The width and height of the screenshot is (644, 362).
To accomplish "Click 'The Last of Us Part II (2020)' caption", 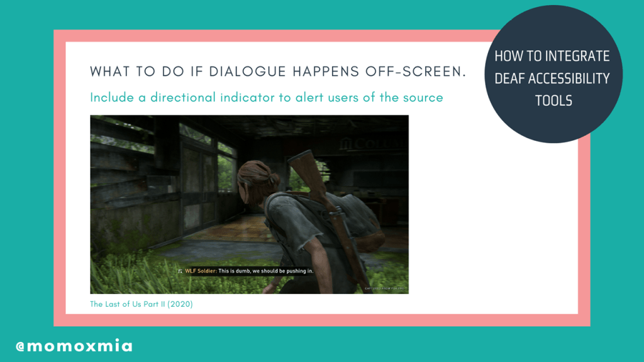I will tap(141, 304).
